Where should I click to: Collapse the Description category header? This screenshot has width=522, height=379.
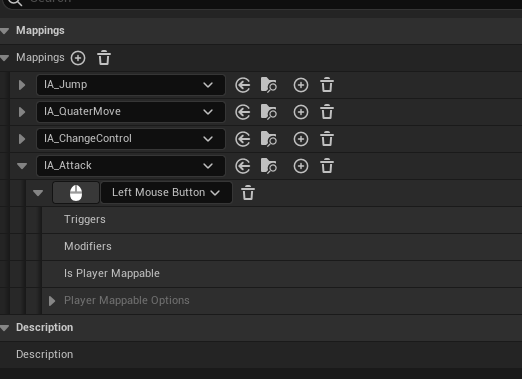(x=5, y=328)
